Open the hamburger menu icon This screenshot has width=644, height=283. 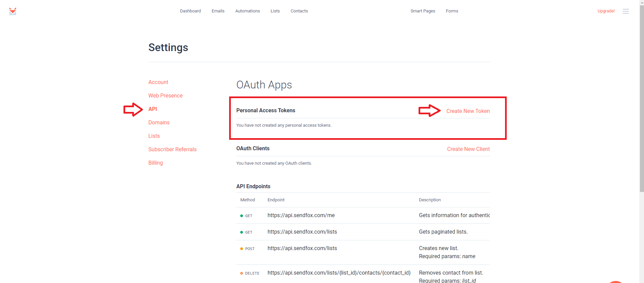click(x=625, y=11)
